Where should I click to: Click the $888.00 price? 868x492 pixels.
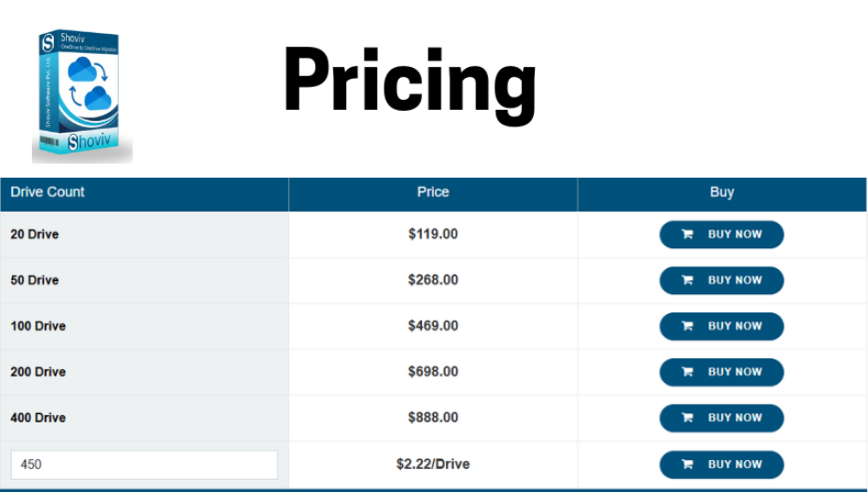[x=433, y=418]
